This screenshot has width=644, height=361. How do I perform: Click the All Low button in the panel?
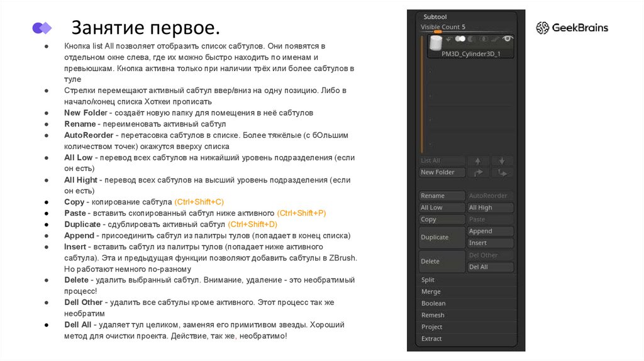tap(442, 208)
